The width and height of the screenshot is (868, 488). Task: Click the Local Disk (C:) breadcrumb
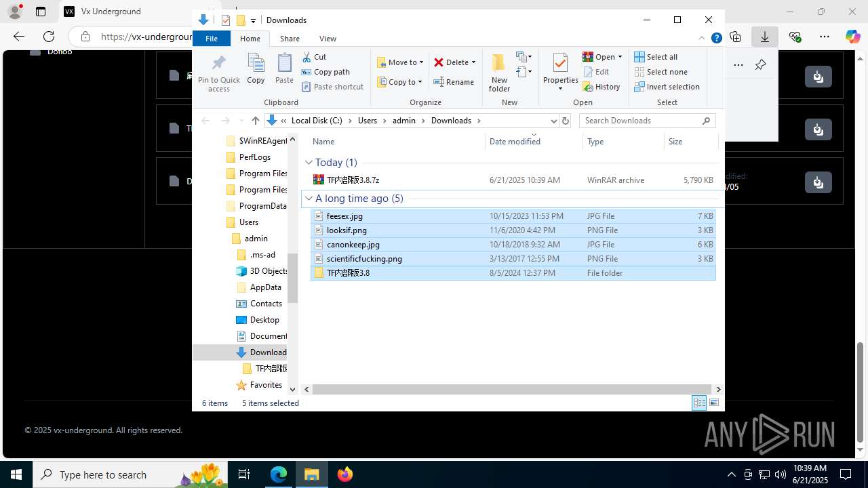317,121
